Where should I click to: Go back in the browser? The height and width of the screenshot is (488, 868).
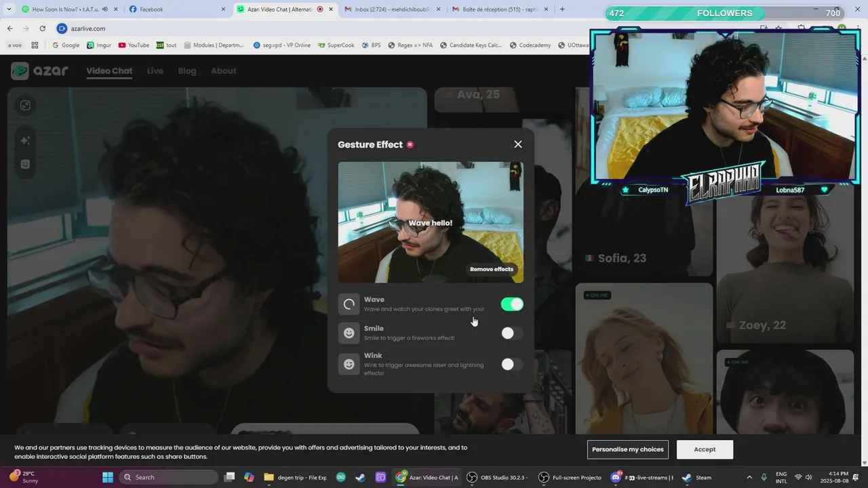coord(9,28)
